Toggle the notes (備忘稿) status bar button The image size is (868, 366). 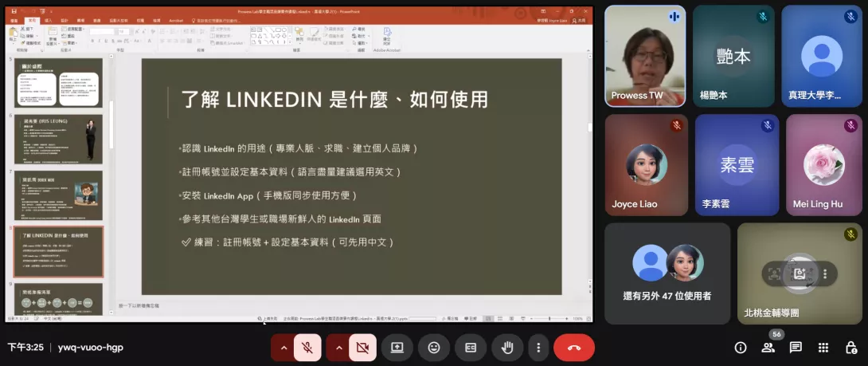coord(451,319)
